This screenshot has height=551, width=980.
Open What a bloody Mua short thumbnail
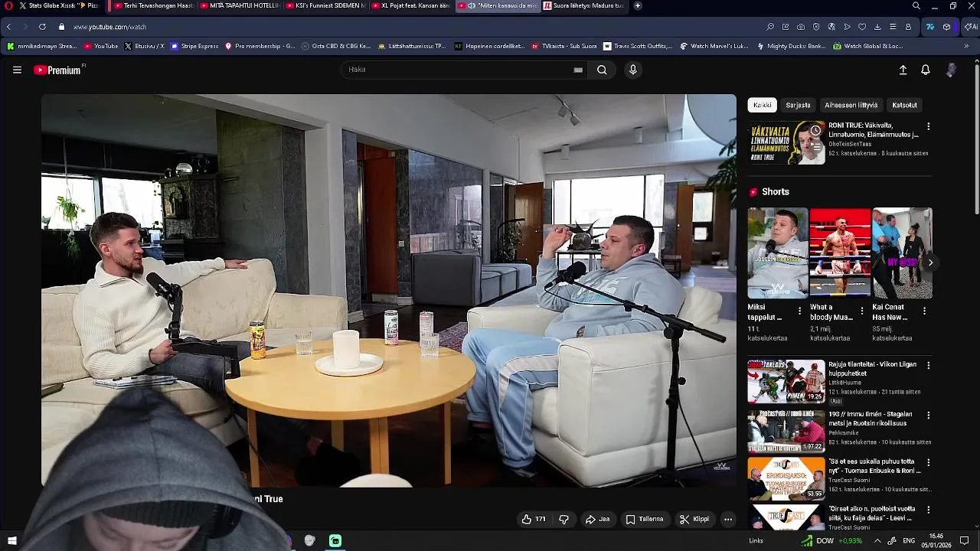pos(840,253)
